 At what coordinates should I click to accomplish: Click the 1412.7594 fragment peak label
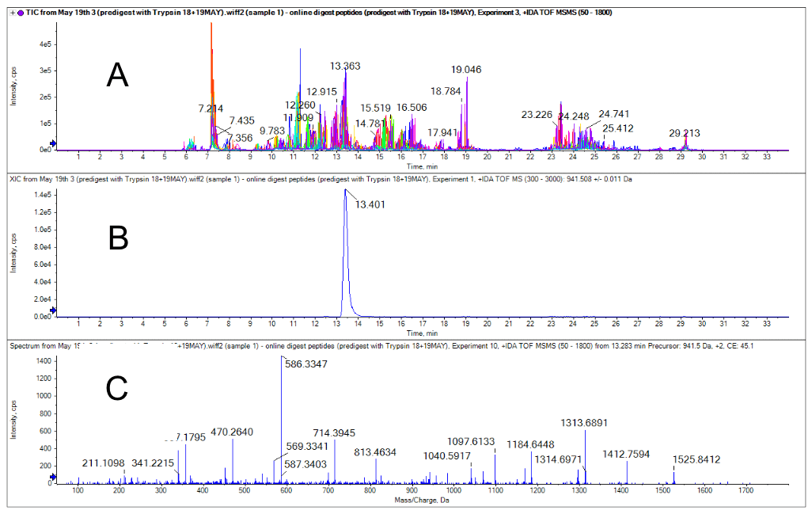pyautogui.click(x=626, y=455)
